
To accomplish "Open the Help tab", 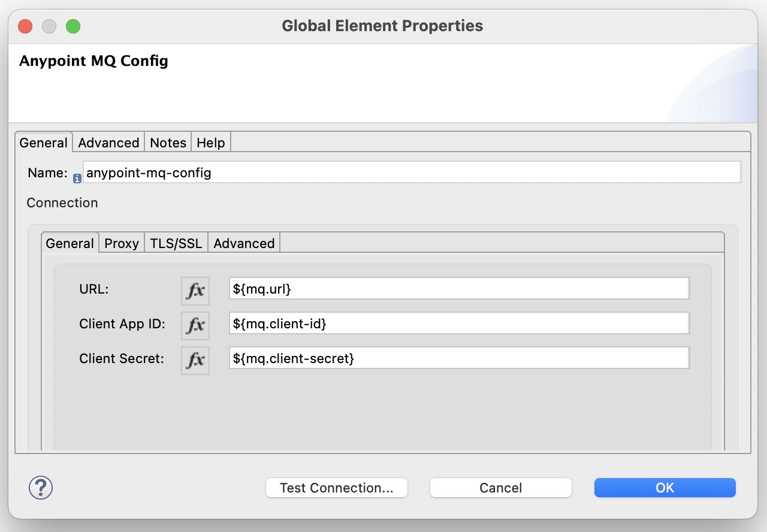I will coord(211,143).
